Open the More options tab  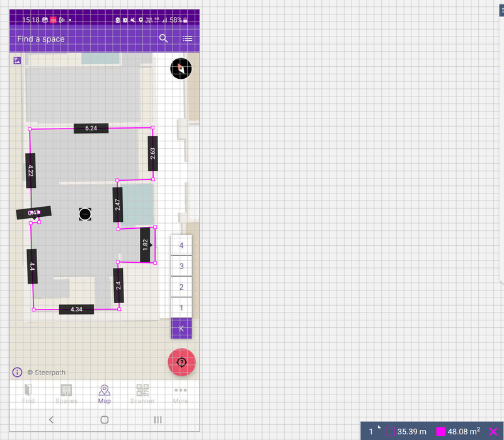coord(181,393)
